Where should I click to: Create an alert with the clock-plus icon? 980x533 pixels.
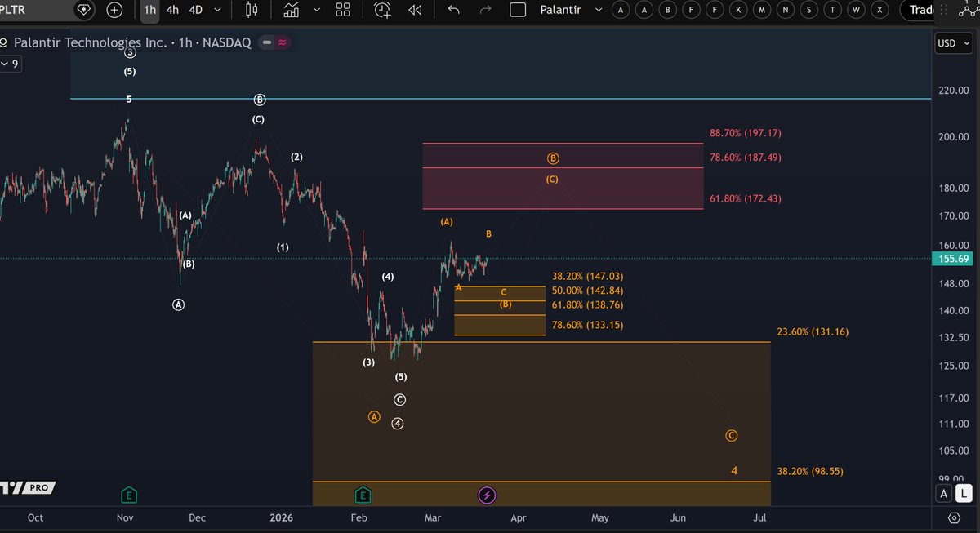382,10
